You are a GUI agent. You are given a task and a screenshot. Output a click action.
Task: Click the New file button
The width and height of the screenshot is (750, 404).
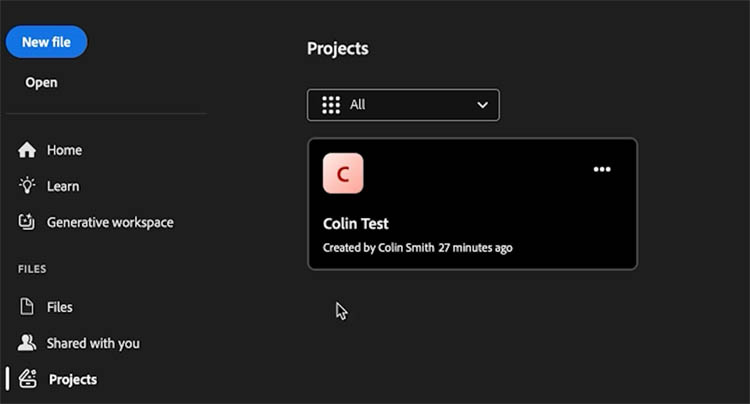tap(46, 42)
